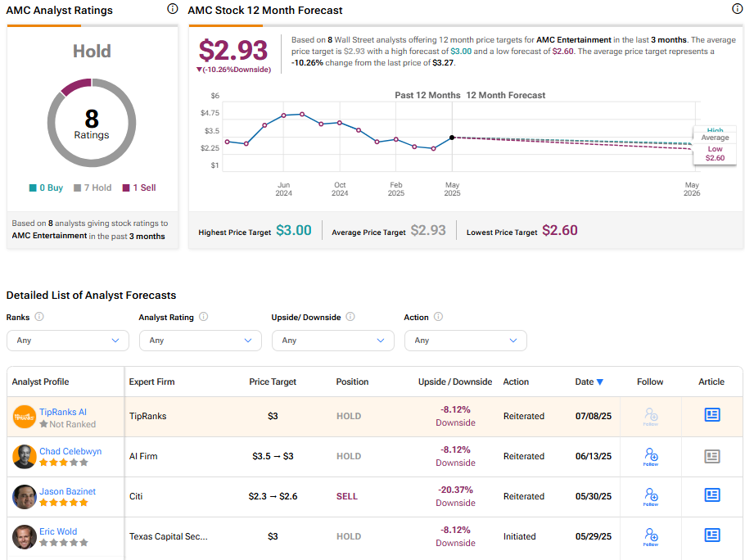Click info icon beside AMC Stock 12 Month Forecast
The height and width of the screenshot is (560, 745).
click(738, 8)
